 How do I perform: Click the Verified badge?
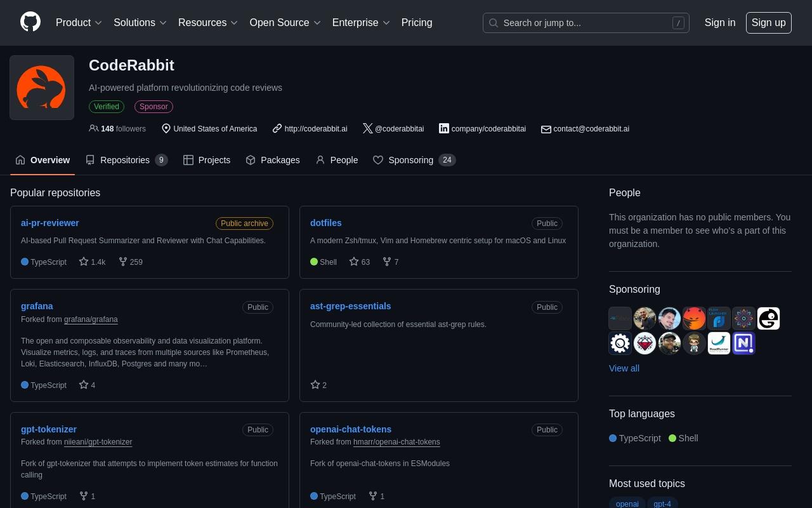point(107,107)
